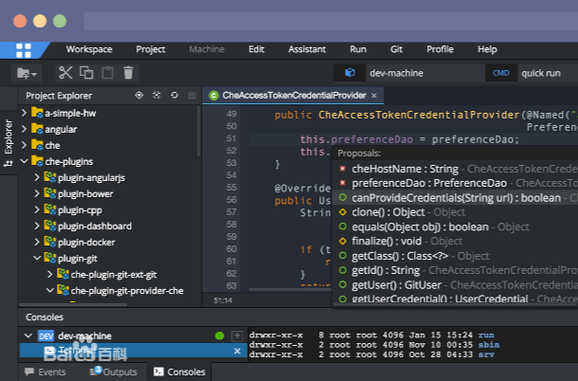Image resolution: width=578 pixels, height=381 pixels.
Task: Close the CheAccessTokenCredentialProvider editor tab
Action: pyautogui.click(x=374, y=95)
